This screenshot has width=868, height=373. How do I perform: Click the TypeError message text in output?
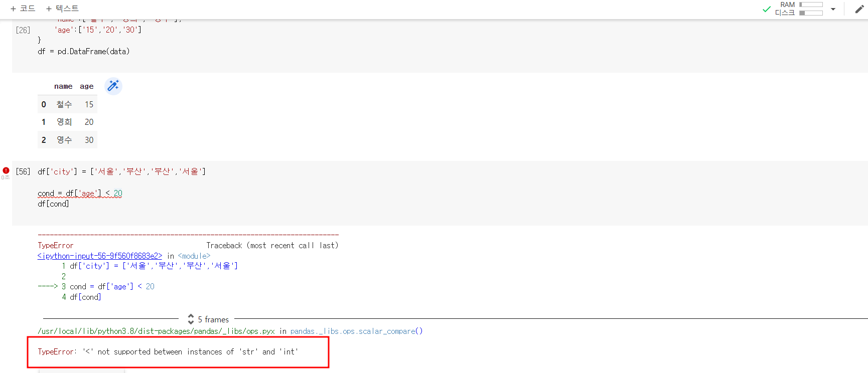pyautogui.click(x=168, y=351)
